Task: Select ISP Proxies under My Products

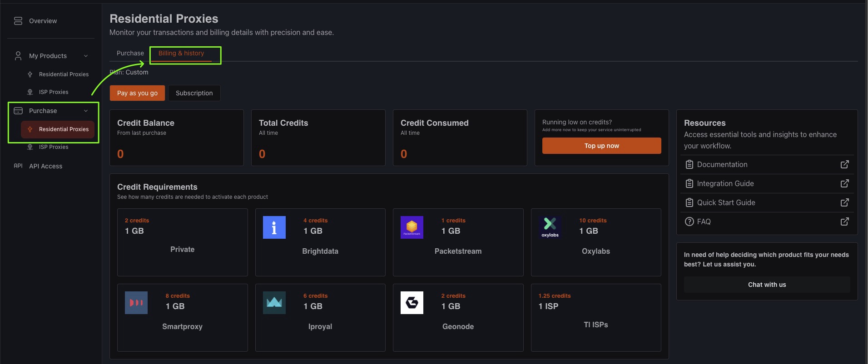Action: [53, 92]
